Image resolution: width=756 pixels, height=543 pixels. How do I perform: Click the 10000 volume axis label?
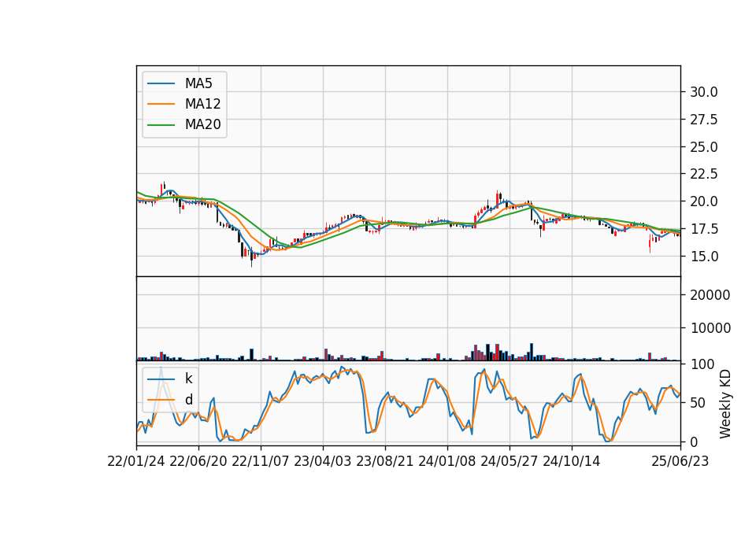click(x=710, y=329)
